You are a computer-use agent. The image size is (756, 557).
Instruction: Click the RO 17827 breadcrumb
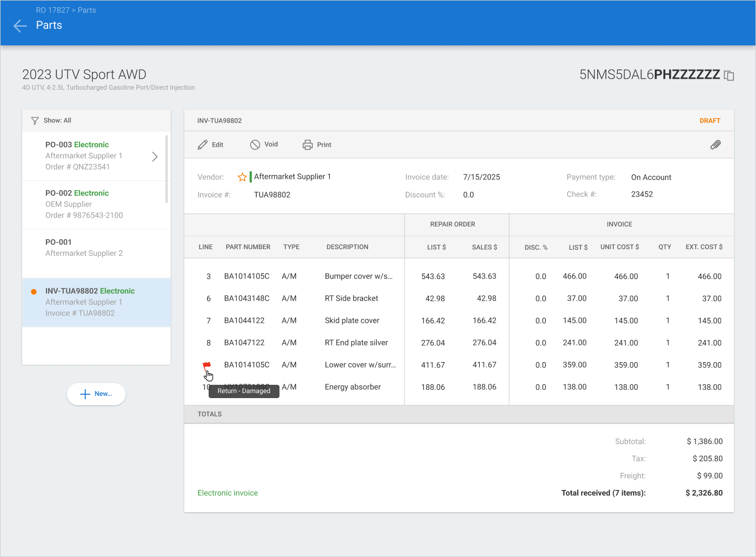point(53,10)
